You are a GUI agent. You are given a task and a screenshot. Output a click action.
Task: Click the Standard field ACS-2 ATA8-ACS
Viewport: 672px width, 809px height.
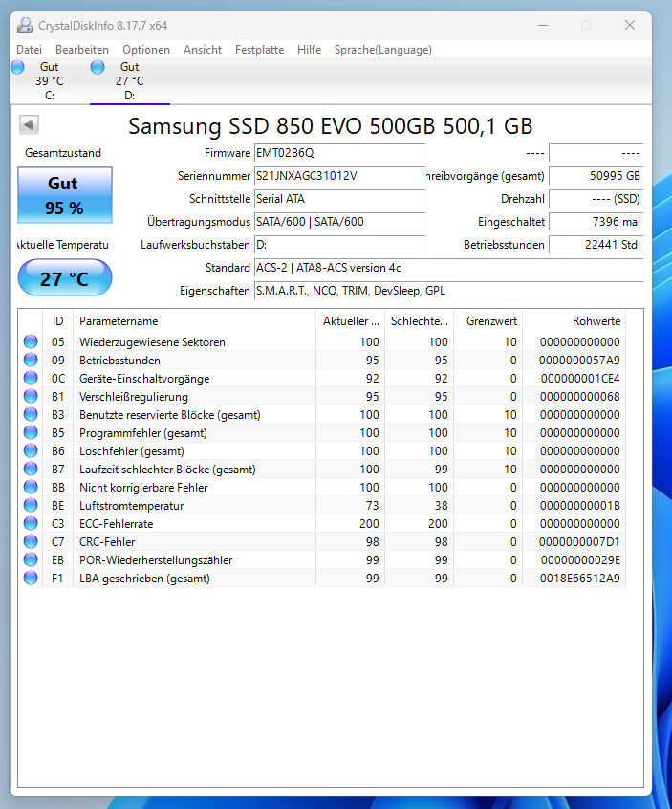click(448, 268)
